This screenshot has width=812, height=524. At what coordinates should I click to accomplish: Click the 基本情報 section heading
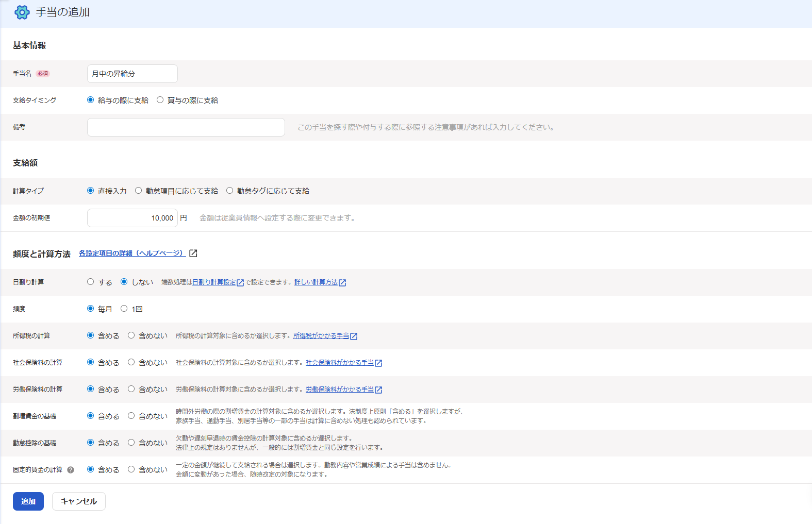(29, 45)
